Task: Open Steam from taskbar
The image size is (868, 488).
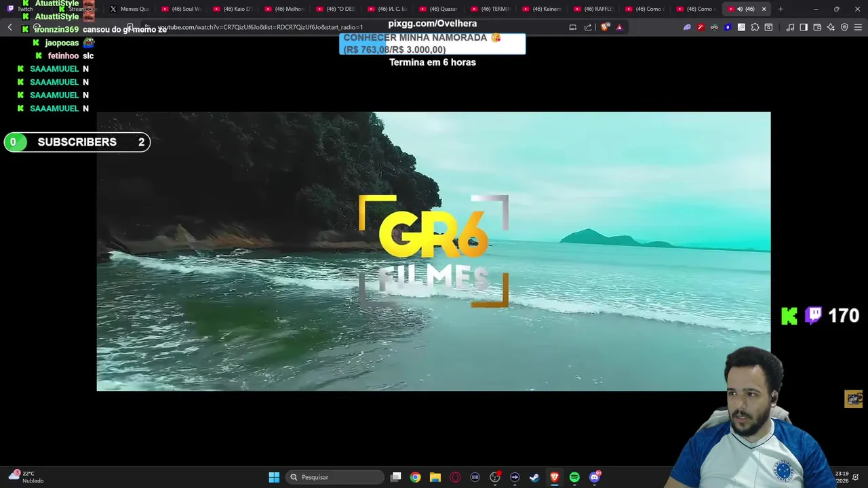Action: tap(534, 477)
